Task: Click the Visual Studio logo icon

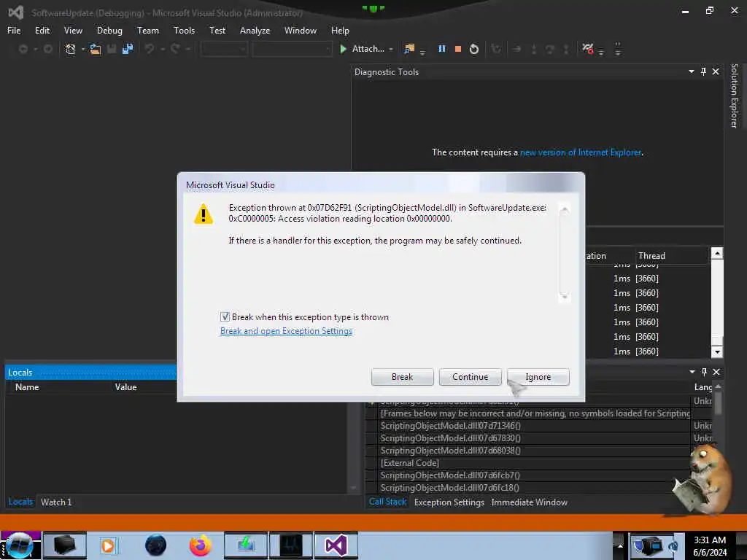Action: tap(16, 12)
